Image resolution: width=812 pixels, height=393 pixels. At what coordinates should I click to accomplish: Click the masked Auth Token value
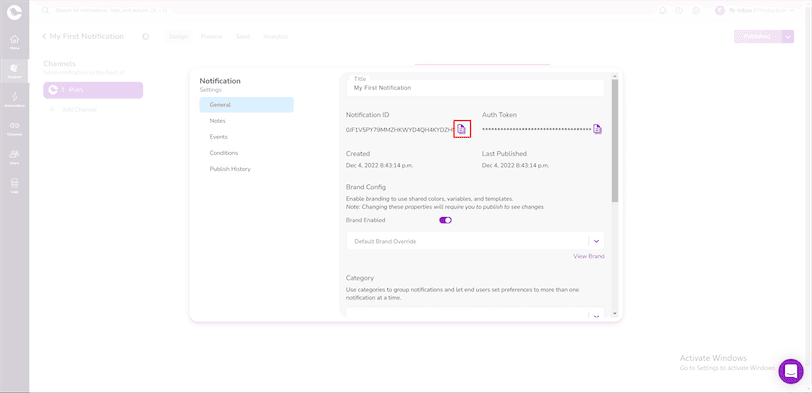(536, 129)
